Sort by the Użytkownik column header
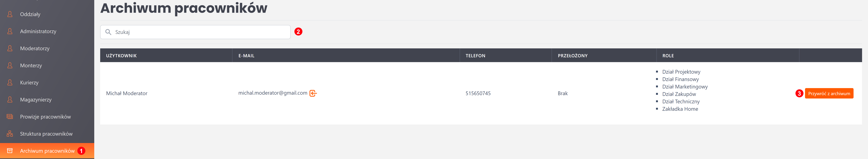This screenshot has height=159, width=868. coord(121,56)
